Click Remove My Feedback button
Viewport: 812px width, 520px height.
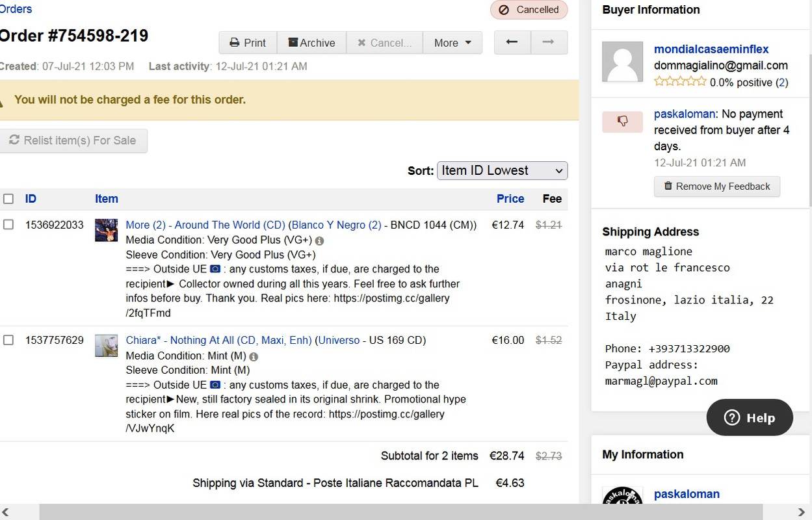point(717,187)
